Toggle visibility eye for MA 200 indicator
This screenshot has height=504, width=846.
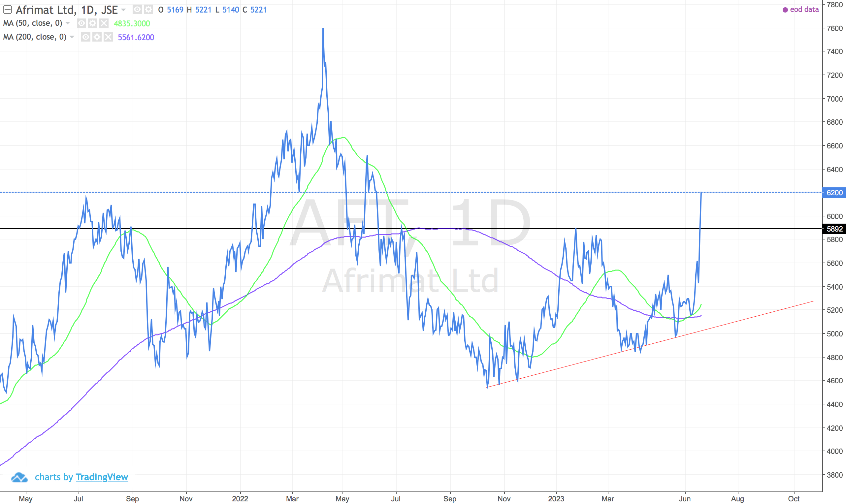85,37
